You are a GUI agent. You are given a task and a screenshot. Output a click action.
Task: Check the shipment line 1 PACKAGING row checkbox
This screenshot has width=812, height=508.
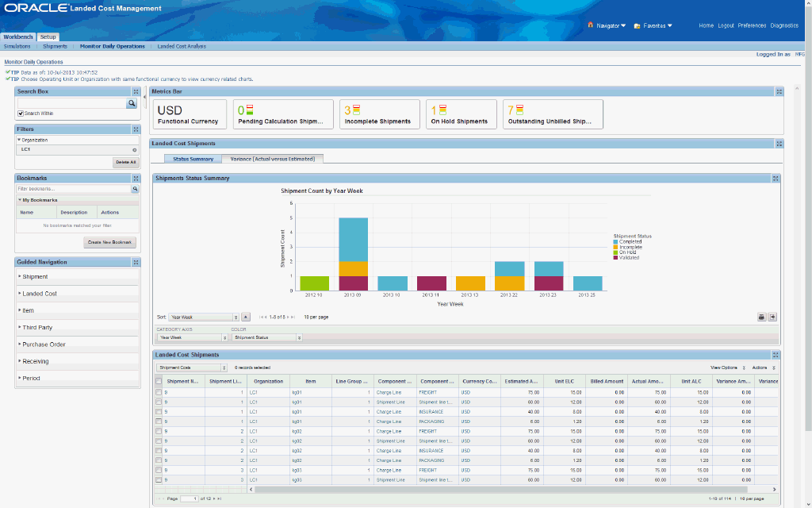pos(159,421)
